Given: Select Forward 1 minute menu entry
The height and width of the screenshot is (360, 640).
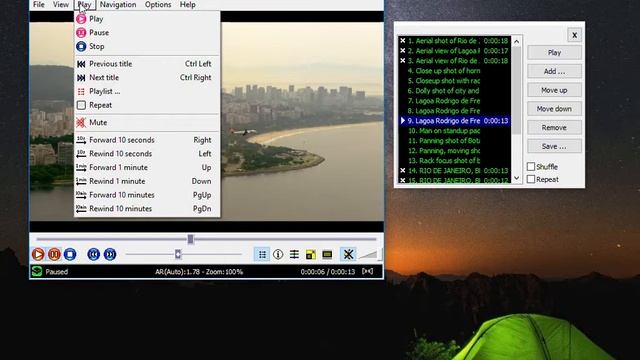Looking at the screenshot, I should click(x=147, y=167).
